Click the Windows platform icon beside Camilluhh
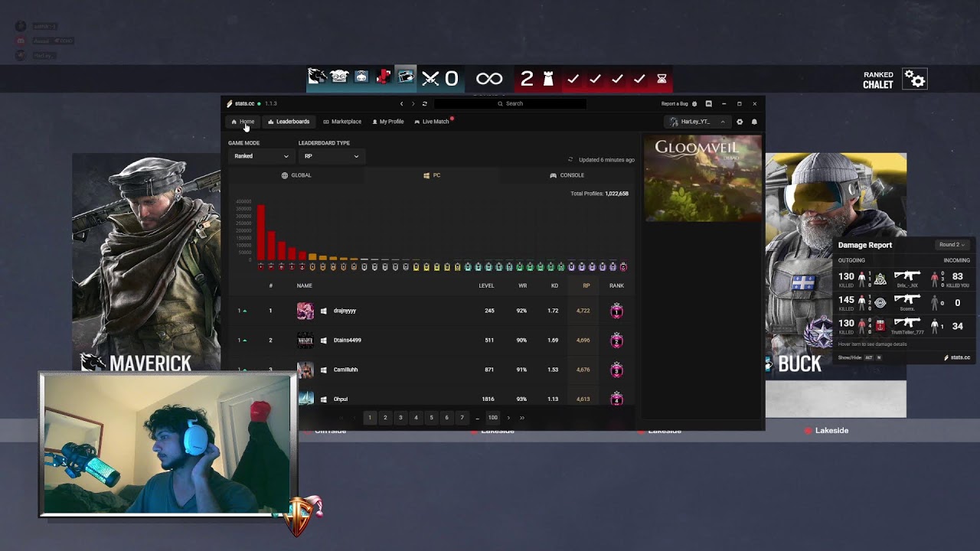The height and width of the screenshot is (551, 980). pyautogui.click(x=324, y=370)
